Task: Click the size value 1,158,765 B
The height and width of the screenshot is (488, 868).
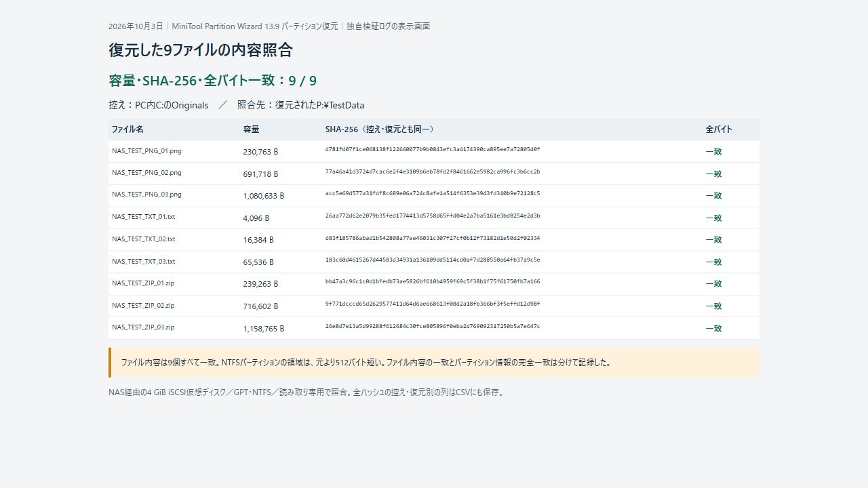Action: click(x=264, y=329)
